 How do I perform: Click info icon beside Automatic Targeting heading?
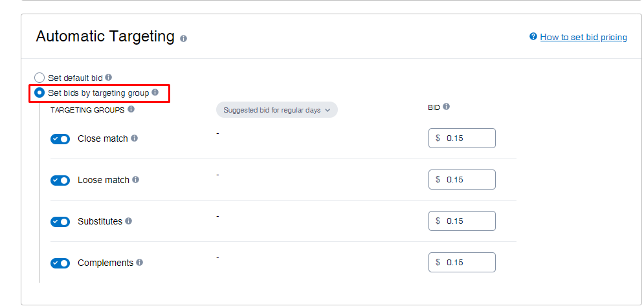(183, 39)
